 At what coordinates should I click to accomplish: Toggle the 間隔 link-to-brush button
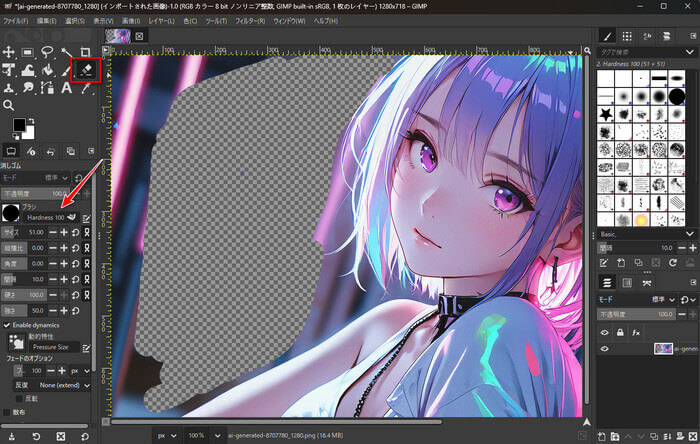[87, 279]
